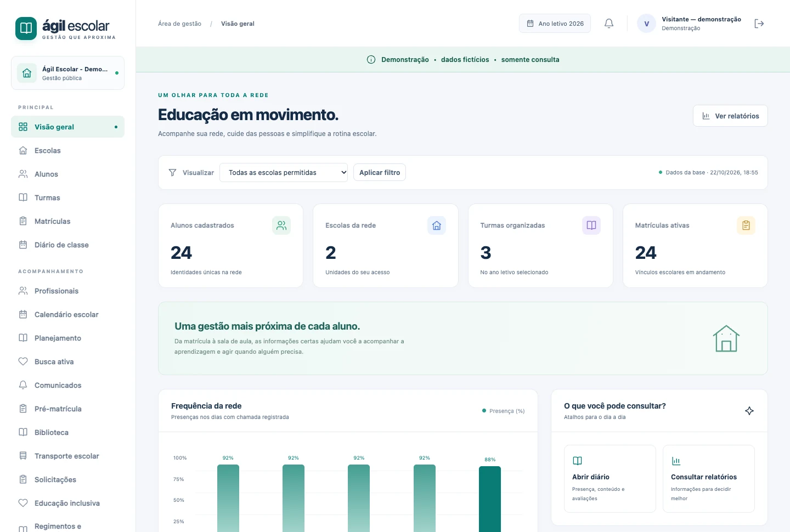Image resolution: width=790 pixels, height=532 pixels.
Task: Click the Aplicar filtro button
Action: tap(380, 173)
